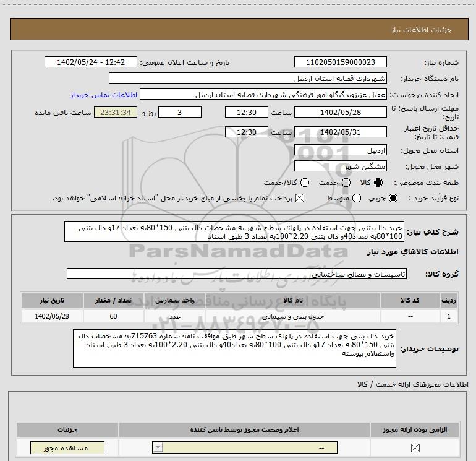The image size is (476, 461).
Task: Click the 'تعداد / مقدار' column header
Action: pos(113,300)
